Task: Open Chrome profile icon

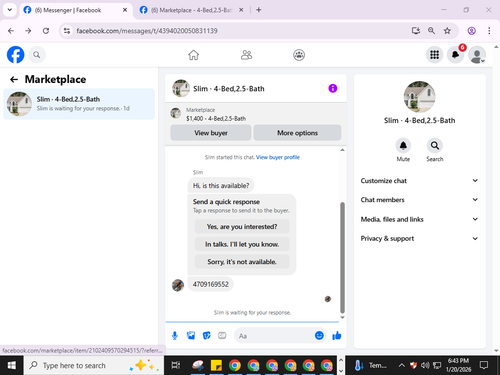Action: pos(472,31)
